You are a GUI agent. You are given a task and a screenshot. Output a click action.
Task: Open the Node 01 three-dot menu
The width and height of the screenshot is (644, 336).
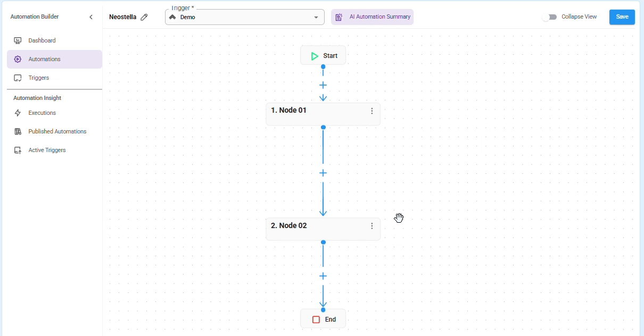(x=372, y=111)
